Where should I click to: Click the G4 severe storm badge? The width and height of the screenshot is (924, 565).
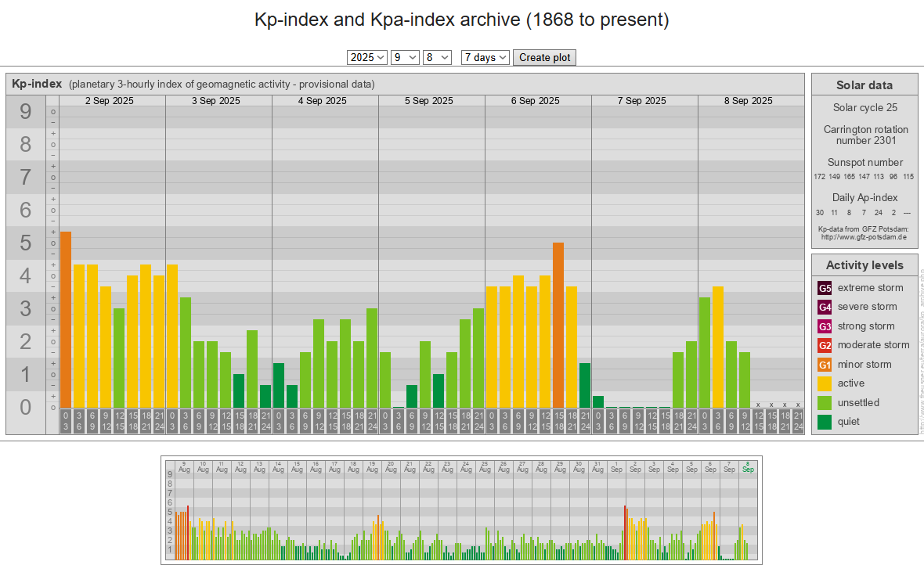(825, 307)
